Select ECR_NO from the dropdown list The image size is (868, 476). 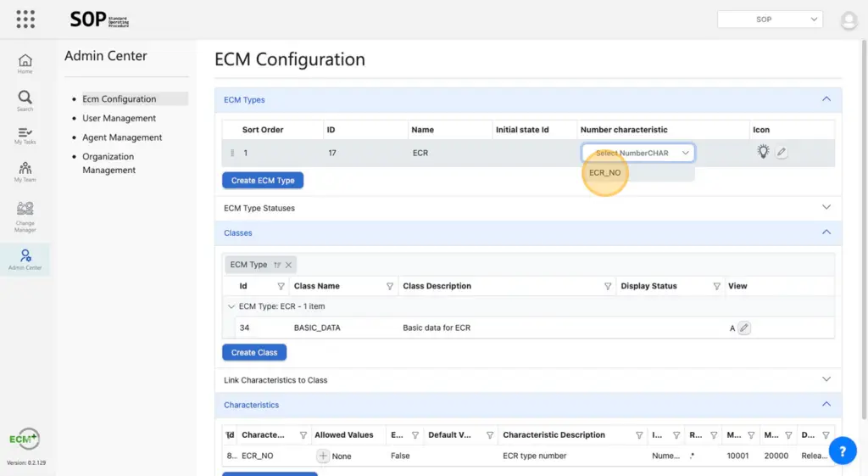pyautogui.click(x=605, y=173)
